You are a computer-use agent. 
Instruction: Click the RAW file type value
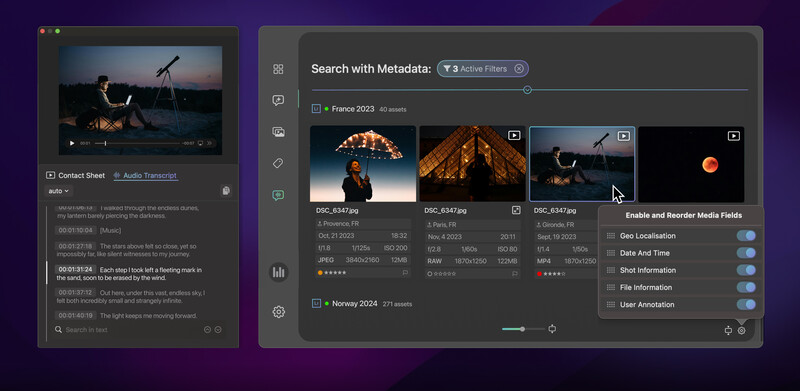[435, 261]
